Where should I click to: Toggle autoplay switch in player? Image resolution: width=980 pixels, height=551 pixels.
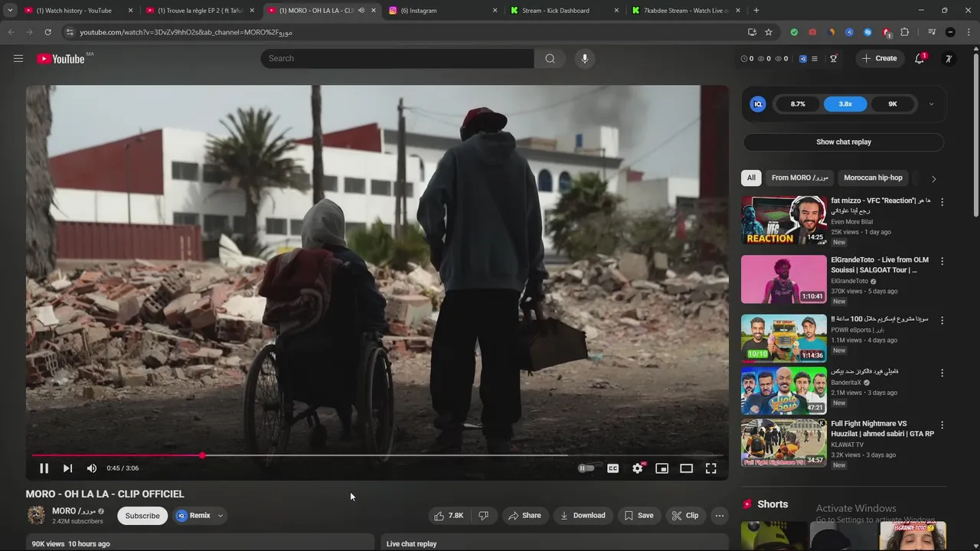click(586, 468)
